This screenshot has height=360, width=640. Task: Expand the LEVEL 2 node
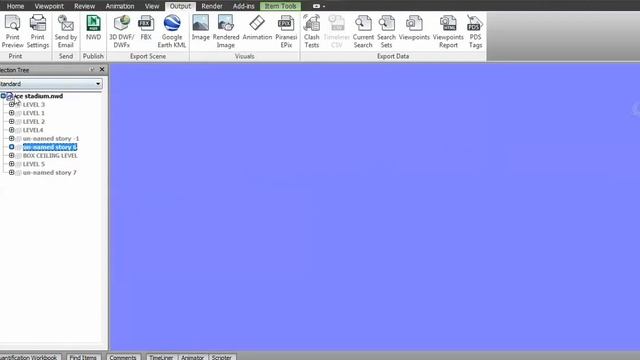click(11, 122)
